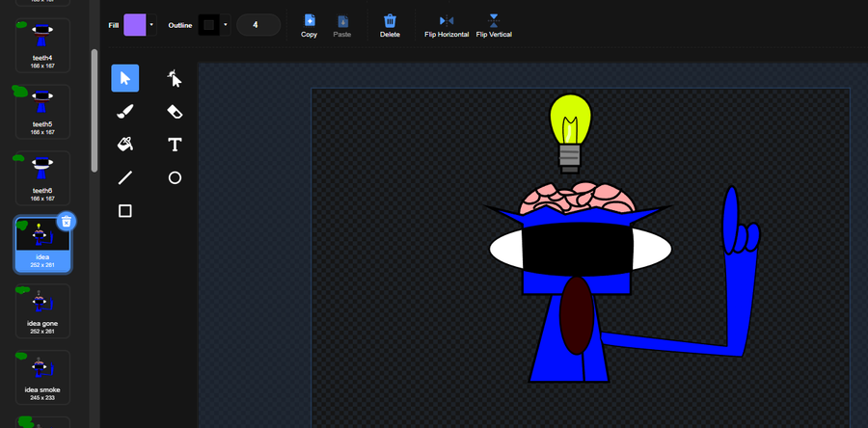Select the teeth5 costume thumbnail
Image resolution: width=868 pixels, height=428 pixels.
tap(42, 112)
